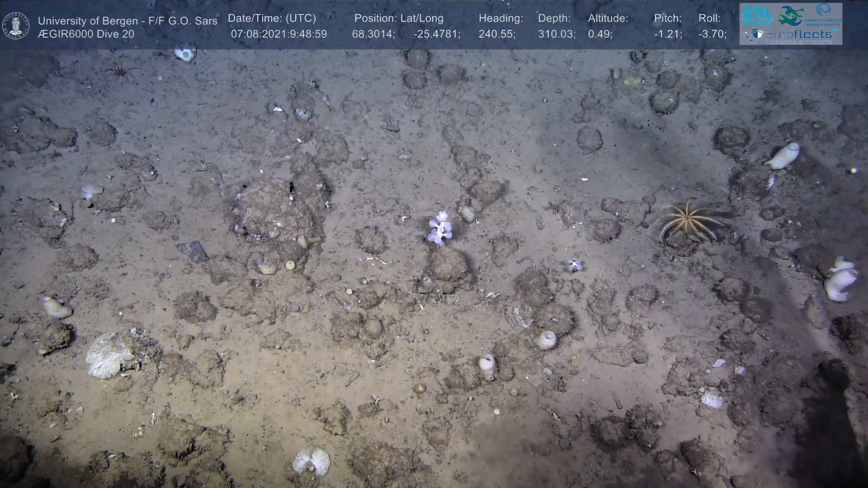This screenshot has height=488, width=868.
Task: Click the Depth value 310.03
Action: tap(557, 34)
